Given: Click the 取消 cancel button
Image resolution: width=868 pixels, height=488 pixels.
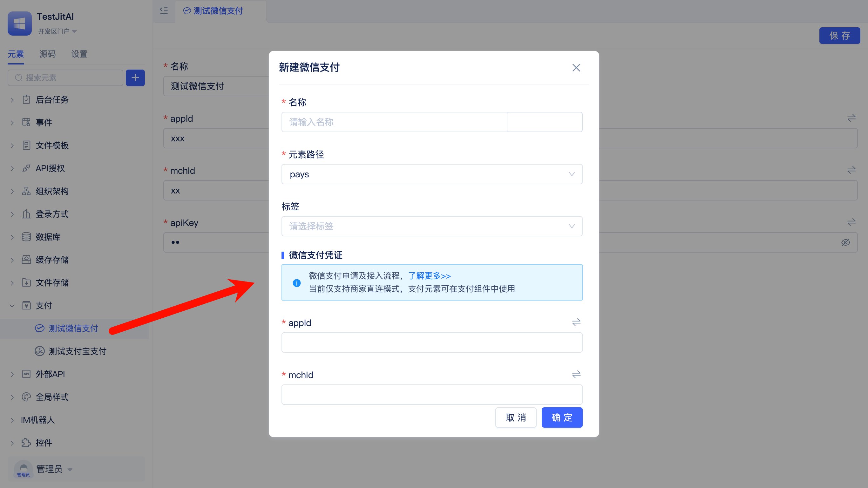Looking at the screenshot, I should click(x=516, y=417).
